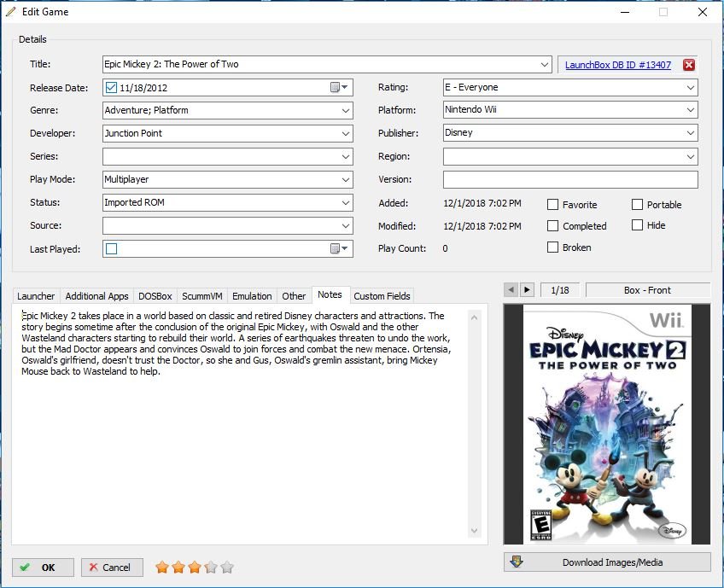Click the Epic Mickey 2 box art thumbnail

pos(607,423)
